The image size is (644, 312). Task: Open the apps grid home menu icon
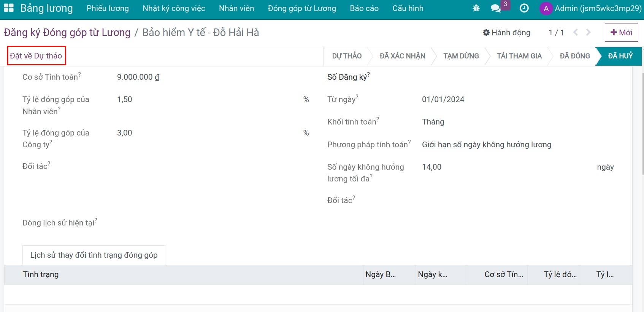[x=8, y=8]
